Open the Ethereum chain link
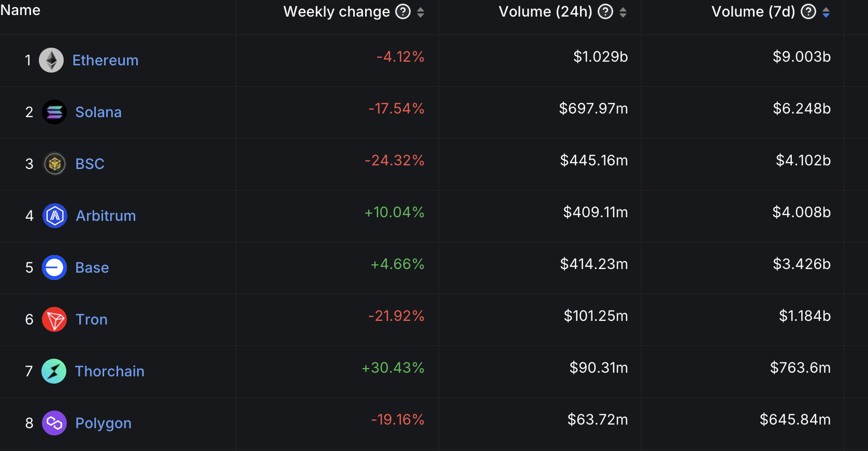 click(x=105, y=60)
